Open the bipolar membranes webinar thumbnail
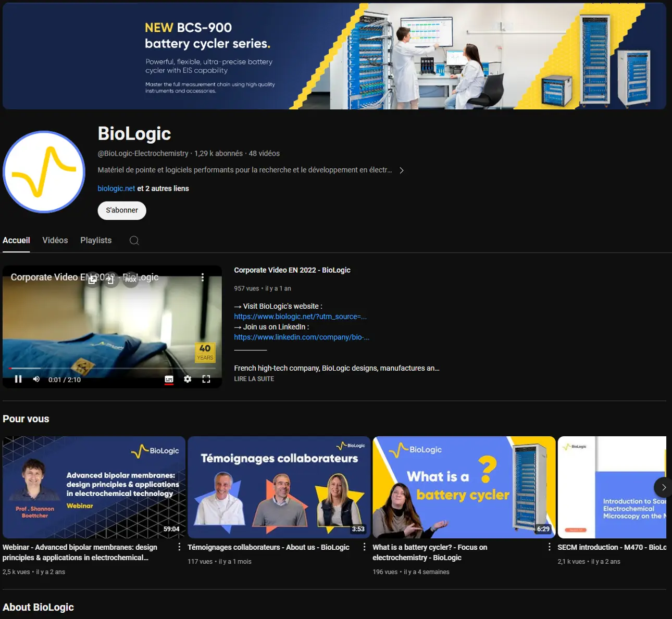Viewport: 672px width, 619px height. point(94,487)
